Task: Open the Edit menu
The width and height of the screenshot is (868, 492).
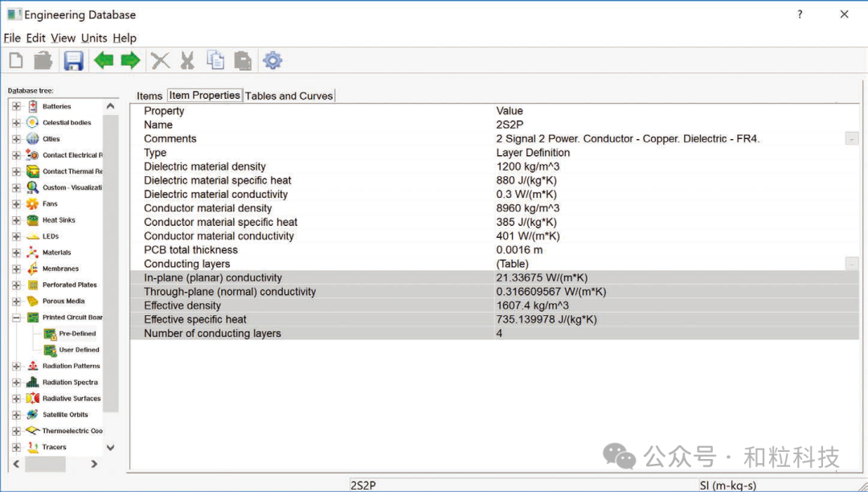Action: (36, 39)
